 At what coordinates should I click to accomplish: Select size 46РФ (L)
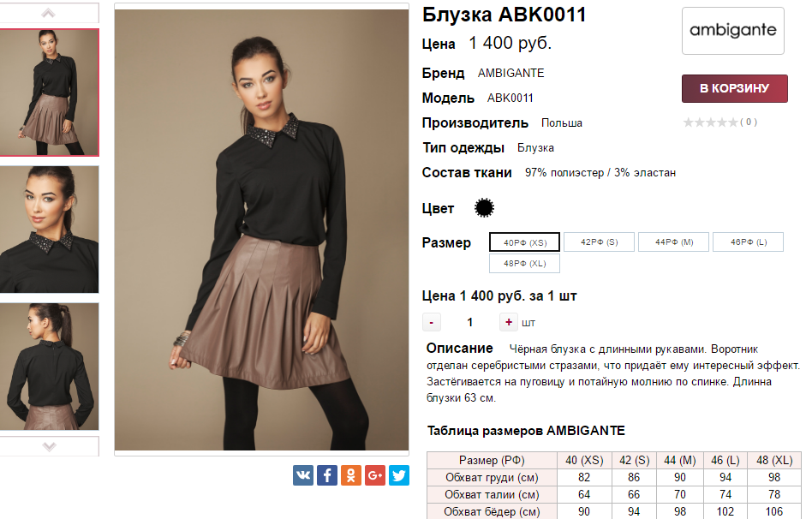(749, 242)
